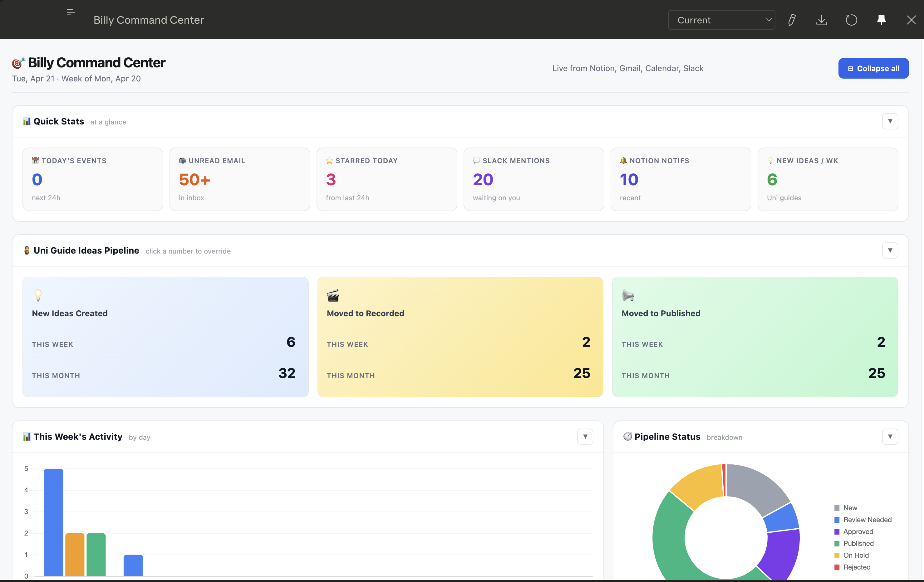This screenshot has width=924, height=582.
Task: Collapse the Pipeline Status section
Action: (890, 436)
